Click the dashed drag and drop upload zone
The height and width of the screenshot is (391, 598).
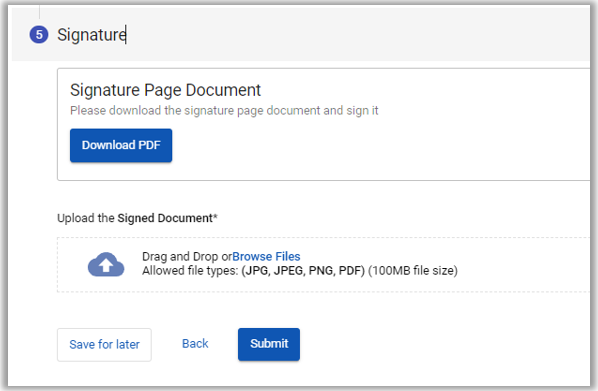click(x=323, y=265)
